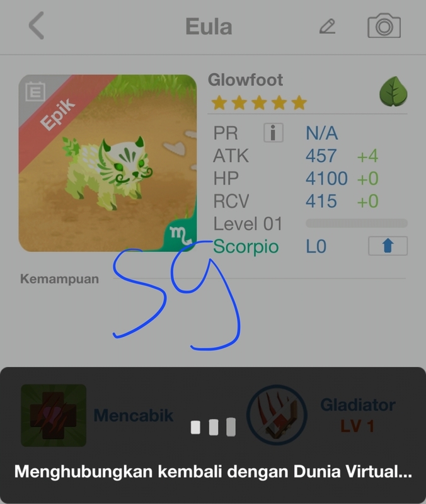Tap the Scorpio zodiac symbol badge
This screenshot has width=426, height=504.
181,235
